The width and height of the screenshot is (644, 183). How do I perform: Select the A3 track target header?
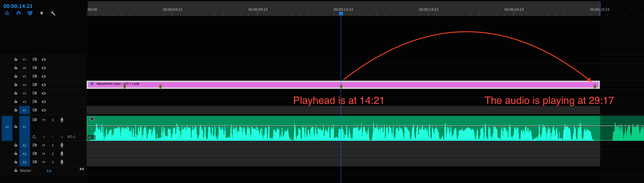24,154
